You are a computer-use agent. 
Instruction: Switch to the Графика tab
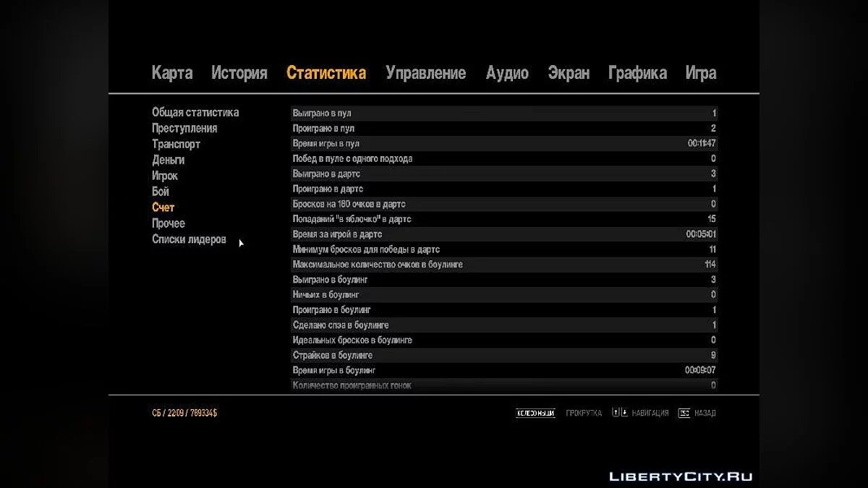[x=637, y=73]
